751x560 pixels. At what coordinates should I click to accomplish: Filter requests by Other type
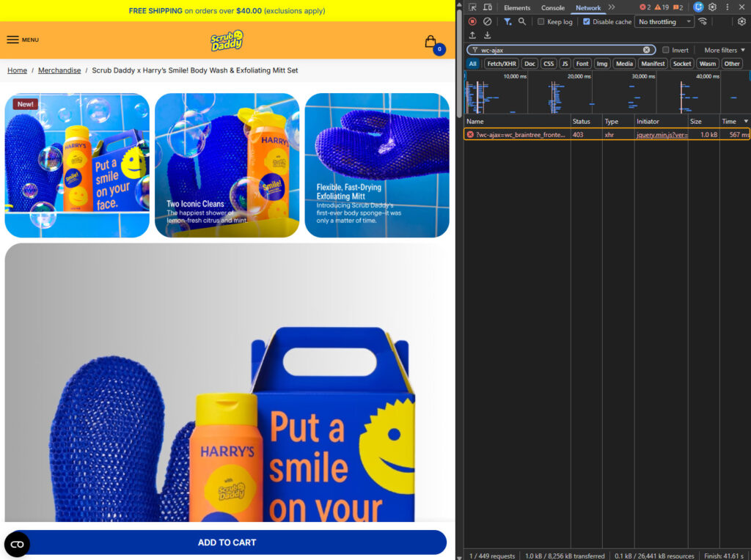(x=732, y=64)
